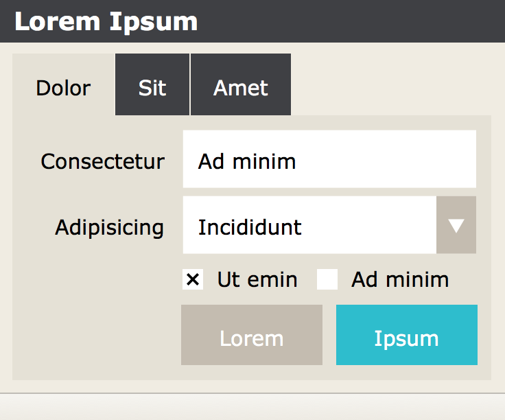Open the Incididunt combo box

pyautogui.click(x=309, y=226)
